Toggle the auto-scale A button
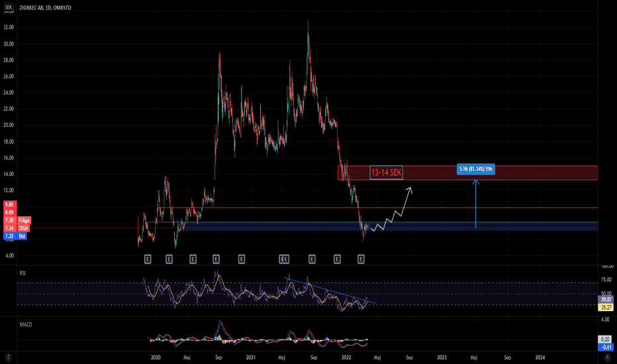Viewport: 617px width, 364px height. [x=607, y=357]
